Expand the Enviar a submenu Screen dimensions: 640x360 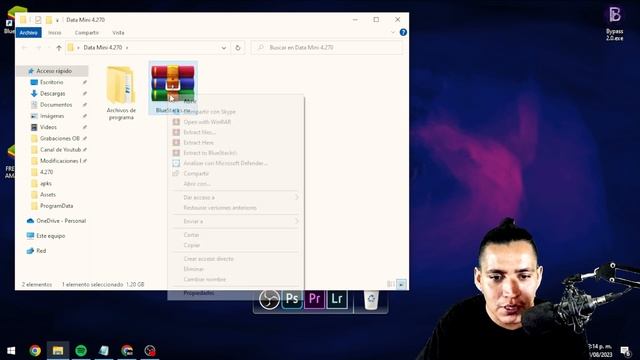[x=236, y=221]
